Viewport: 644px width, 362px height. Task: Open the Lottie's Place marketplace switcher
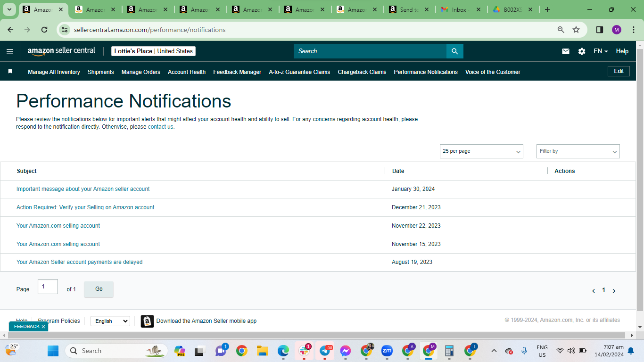click(153, 51)
